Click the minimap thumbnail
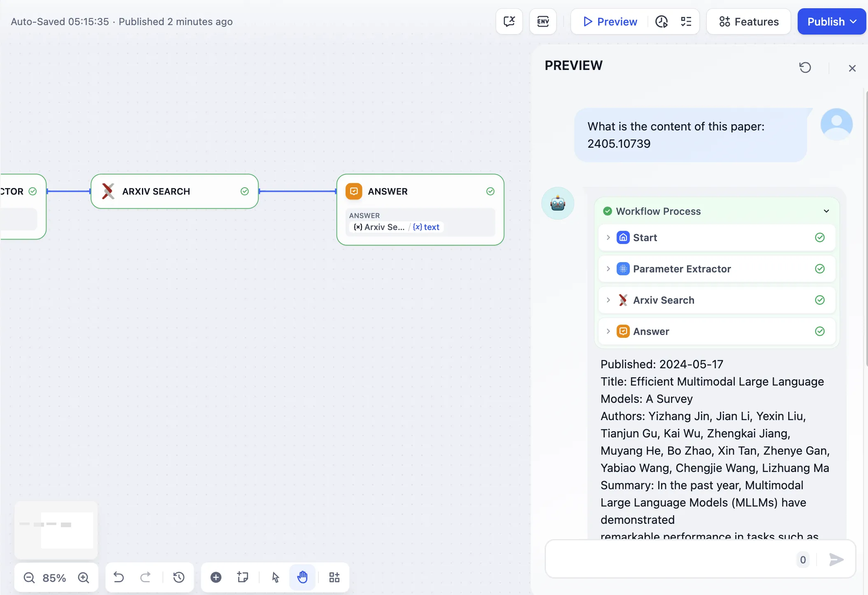 [56, 530]
